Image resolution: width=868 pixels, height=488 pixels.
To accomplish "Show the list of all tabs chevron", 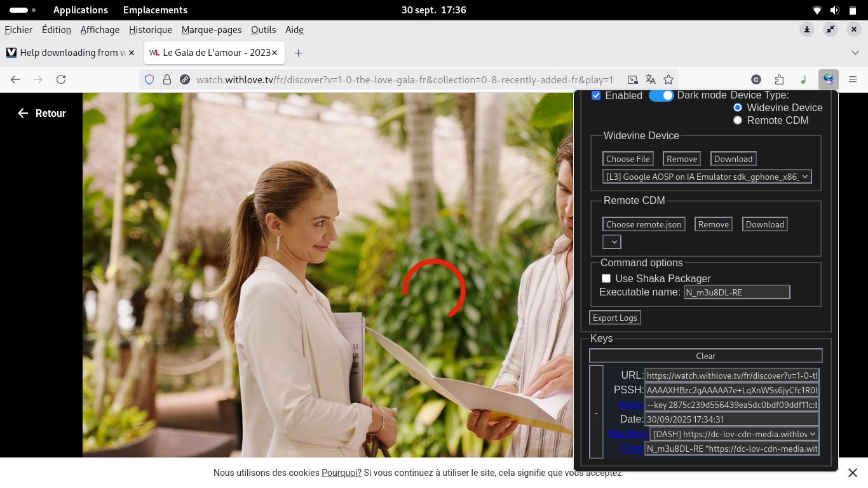I will click(x=855, y=53).
